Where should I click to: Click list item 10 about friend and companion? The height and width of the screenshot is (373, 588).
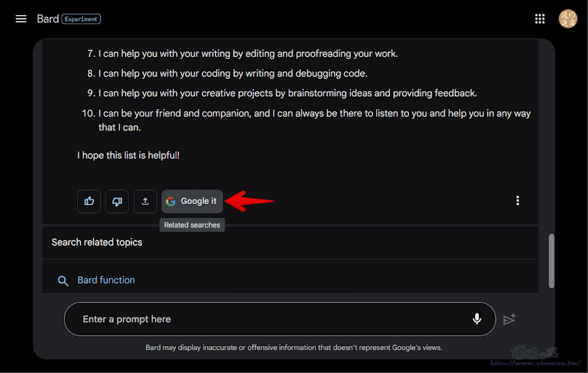tap(306, 120)
